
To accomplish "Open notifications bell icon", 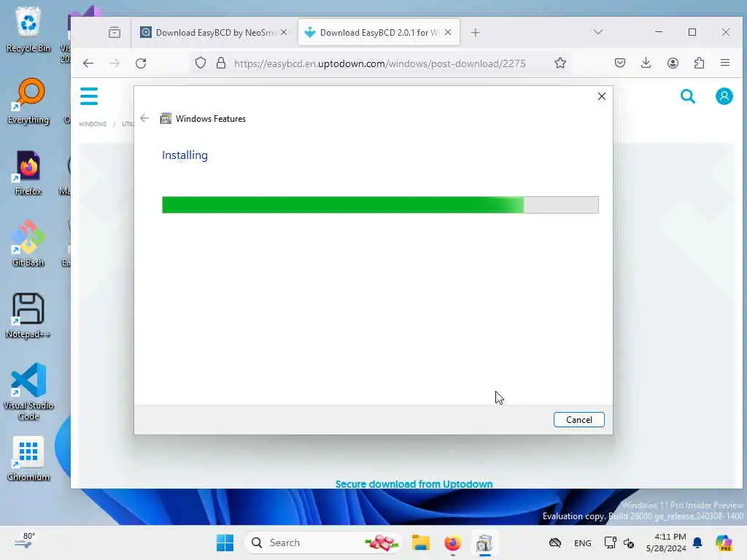I will coord(697,542).
